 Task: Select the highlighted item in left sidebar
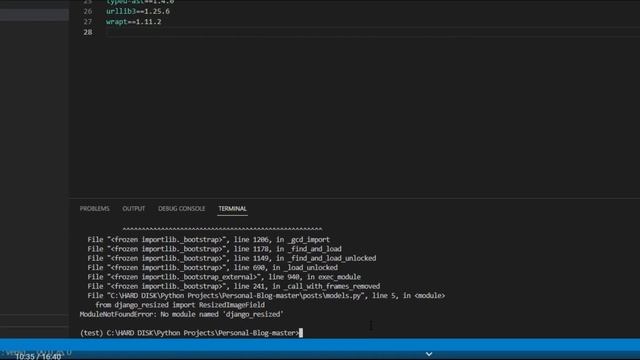pos(34,14)
